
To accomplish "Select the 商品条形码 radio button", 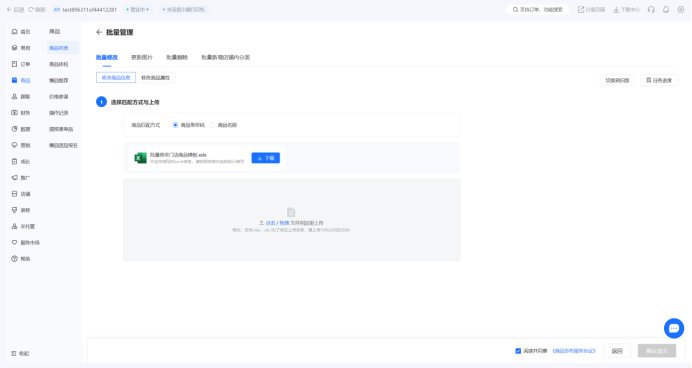I will 175,125.
